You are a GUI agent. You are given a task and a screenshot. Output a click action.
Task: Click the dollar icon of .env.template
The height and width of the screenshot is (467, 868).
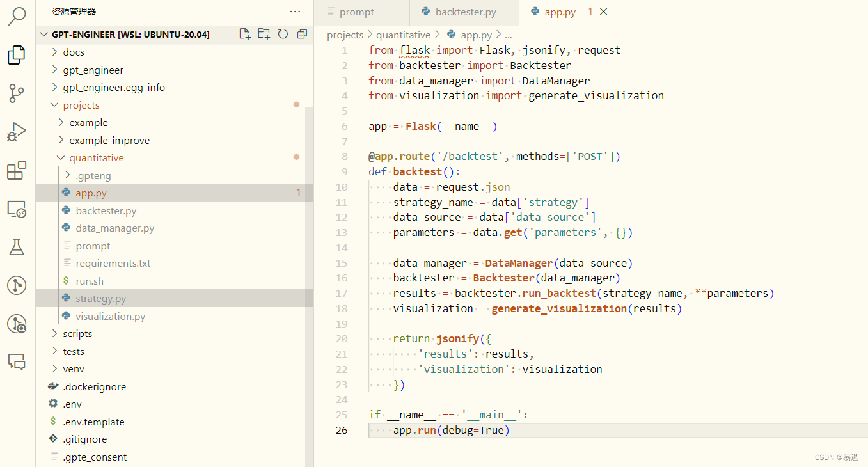pos(54,422)
